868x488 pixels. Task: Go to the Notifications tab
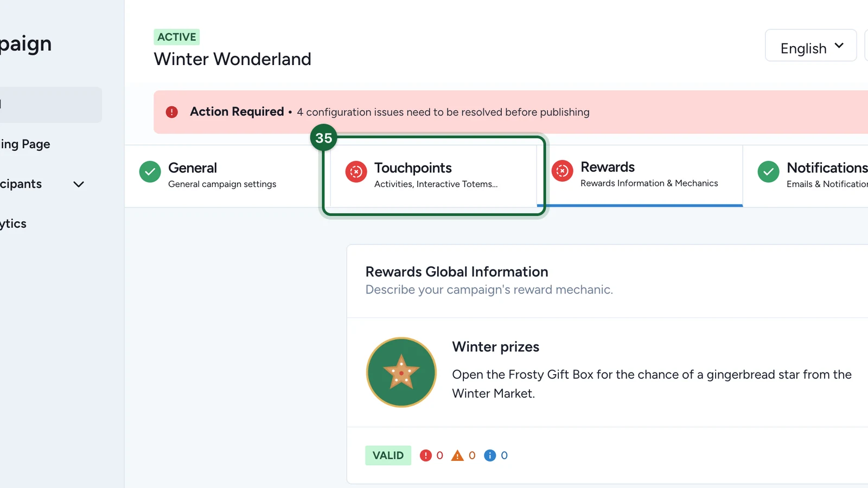[806, 176]
